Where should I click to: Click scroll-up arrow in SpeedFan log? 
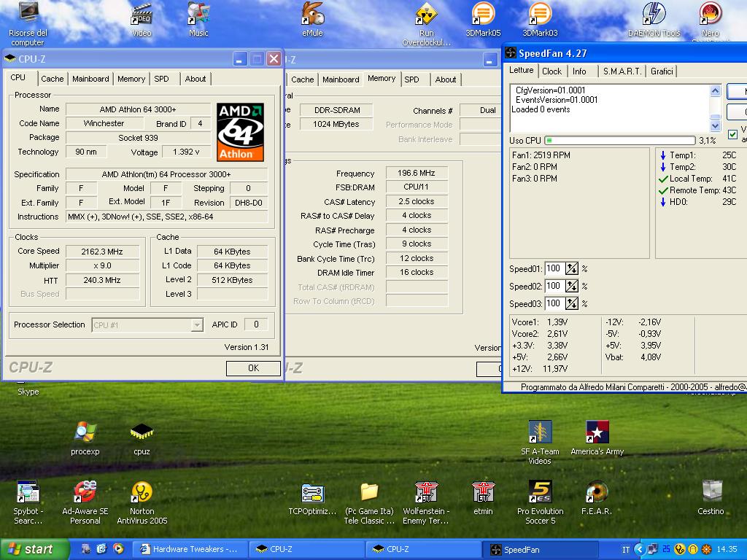tap(715, 90)
